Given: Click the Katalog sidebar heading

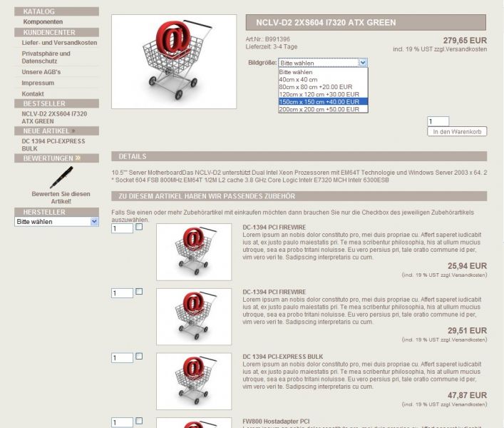Looking at the screenshot, I should point(56,11).
